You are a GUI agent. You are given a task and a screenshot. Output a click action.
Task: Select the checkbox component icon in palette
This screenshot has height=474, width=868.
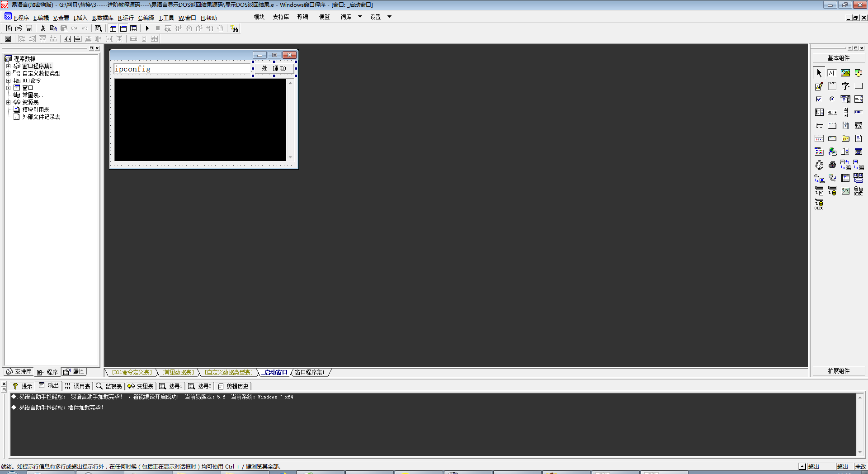tap(819, 99)
